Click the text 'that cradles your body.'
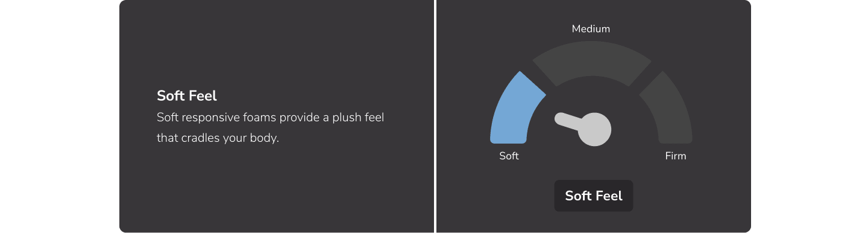 [218, 138]
